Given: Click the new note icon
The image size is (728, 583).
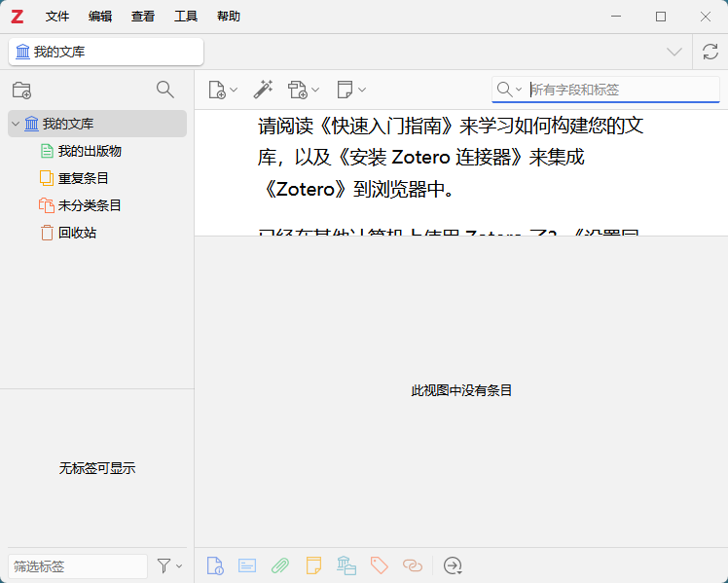Looking at the screenshot, I should [x=345, y=90].
